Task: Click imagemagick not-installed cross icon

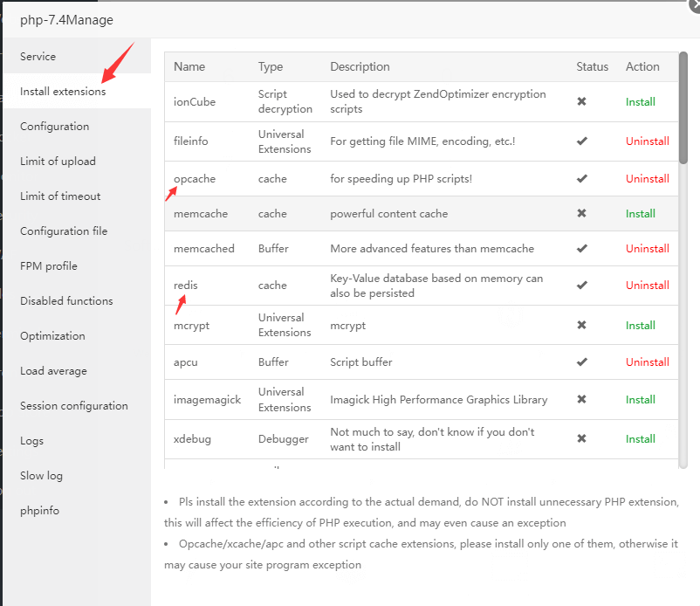Action: 581,399
